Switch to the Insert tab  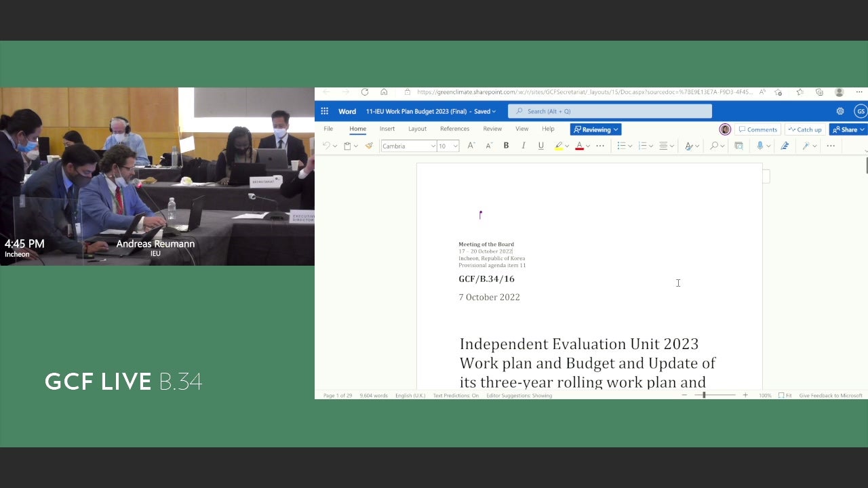click(387, 129)
